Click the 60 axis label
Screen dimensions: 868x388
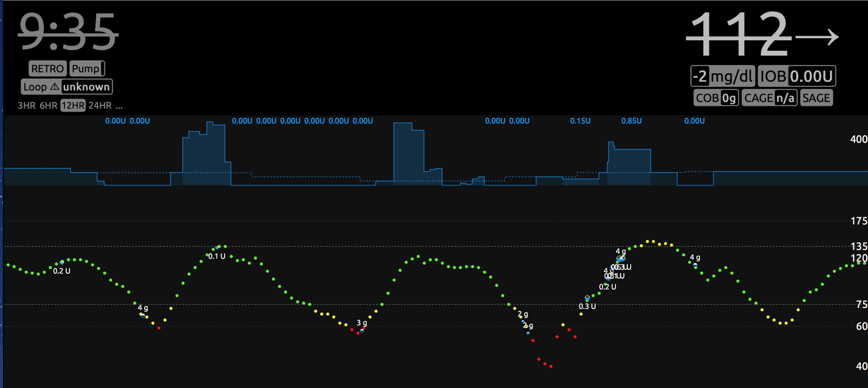pos(861,326)
